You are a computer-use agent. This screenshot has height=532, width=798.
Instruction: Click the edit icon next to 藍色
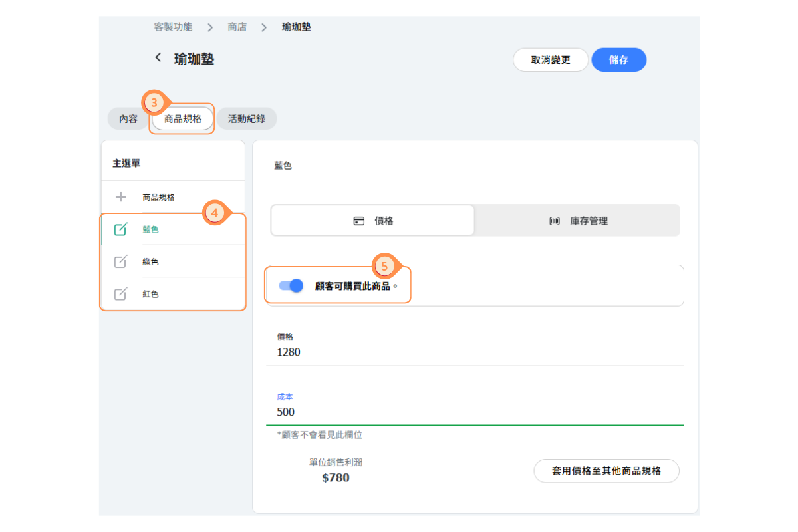(120, 229)
